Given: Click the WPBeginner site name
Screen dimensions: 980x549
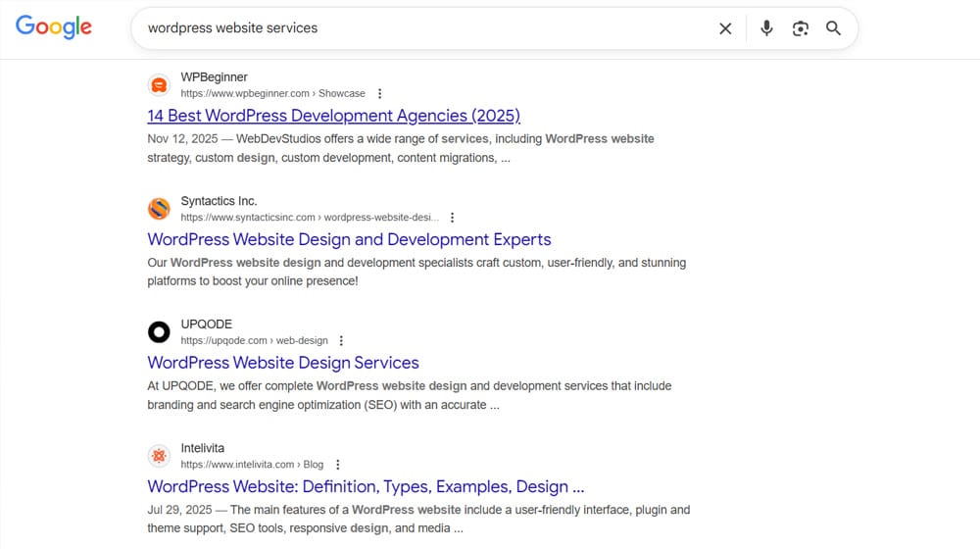Looking at the screenshot, I should pyautogui.click(x=214, y=76).
